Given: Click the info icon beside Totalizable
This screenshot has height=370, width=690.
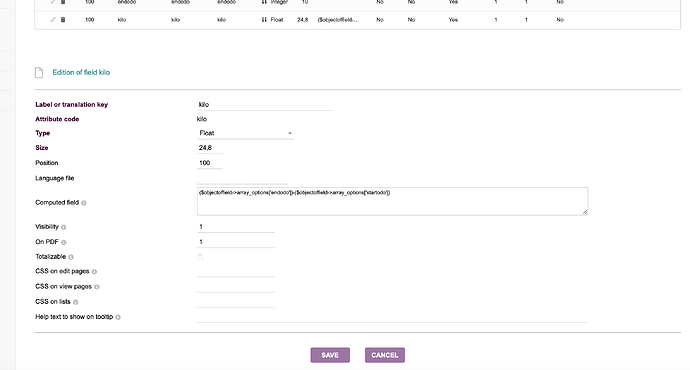Looking at the screenshot, I should pos(71,257).
